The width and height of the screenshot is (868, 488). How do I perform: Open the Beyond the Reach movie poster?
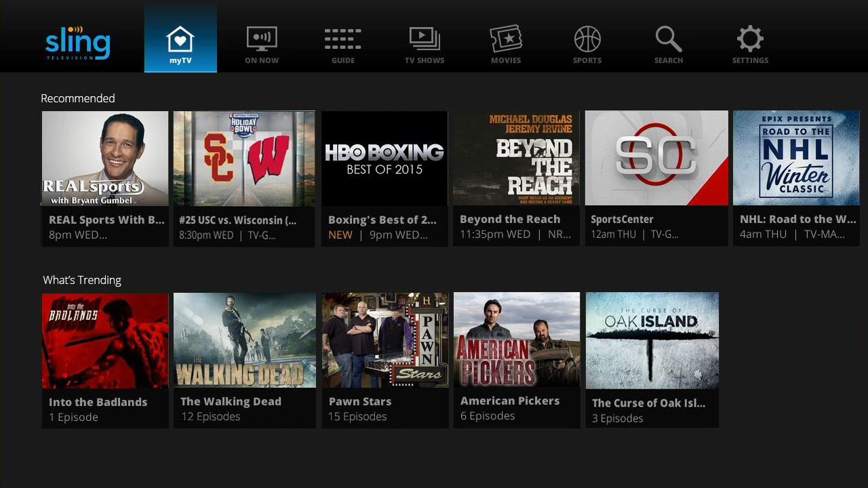point(516,158)
